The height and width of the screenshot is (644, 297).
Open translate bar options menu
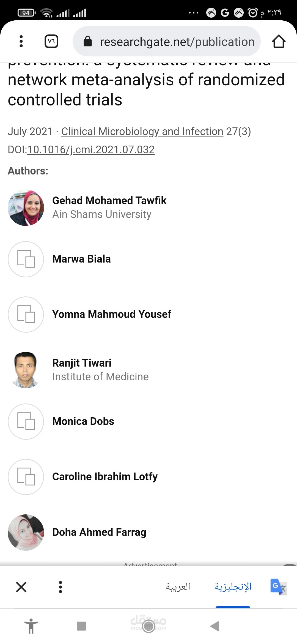pyautogui.click(x=61, y=587)
